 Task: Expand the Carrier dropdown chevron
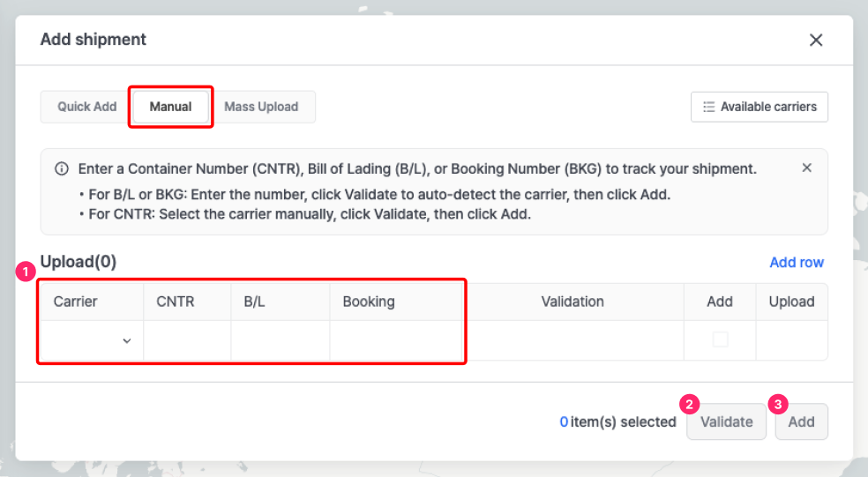pos(127,341)
